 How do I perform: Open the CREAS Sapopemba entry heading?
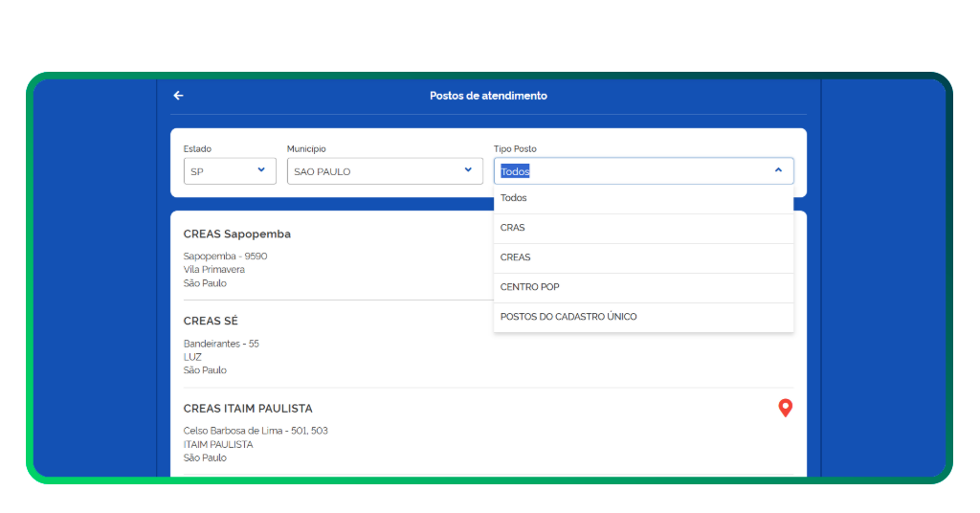click(x=237, y=234)
